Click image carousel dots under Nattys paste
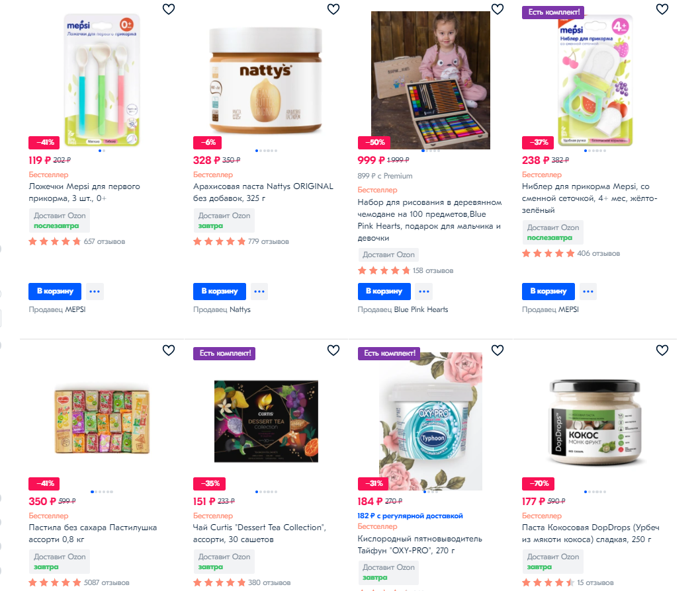 click(x=266, y=151)
